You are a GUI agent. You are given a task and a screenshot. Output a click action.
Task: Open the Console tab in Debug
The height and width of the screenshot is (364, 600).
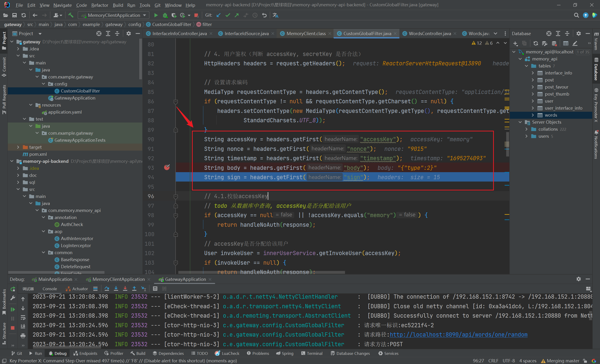coord(50,289)
